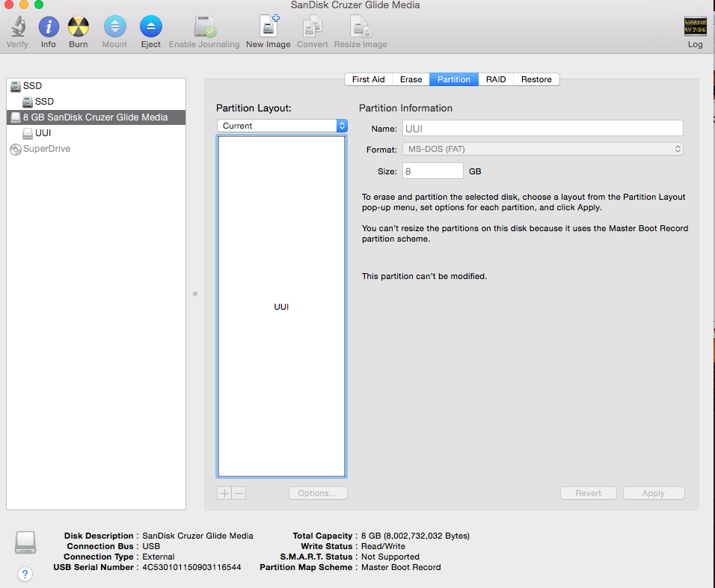Close the Disk Utility window
Image resolution: width=715 pixels, height=588 pixels.
(9, 4)
